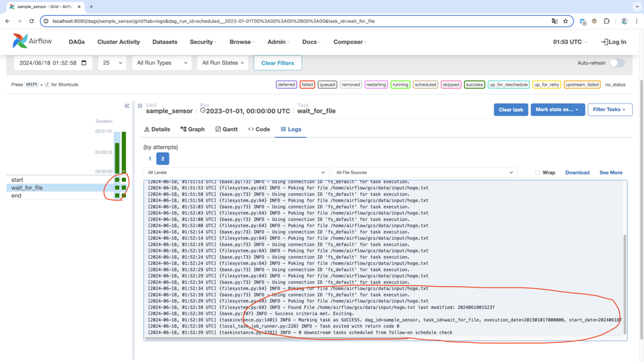Enable Auto-refresh for the DAG run
The height and width of the screenshot is (362, 644).
pyautogui.click(x=617, y=63)
